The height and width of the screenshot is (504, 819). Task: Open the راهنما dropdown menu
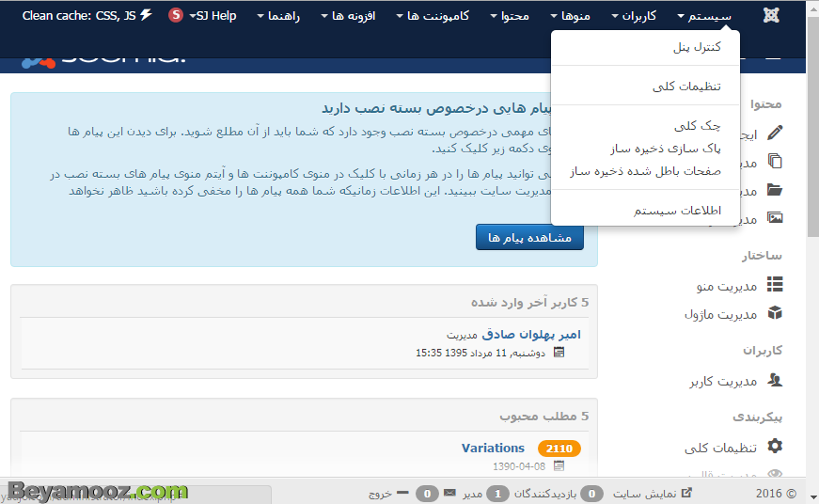coord(278,16)
